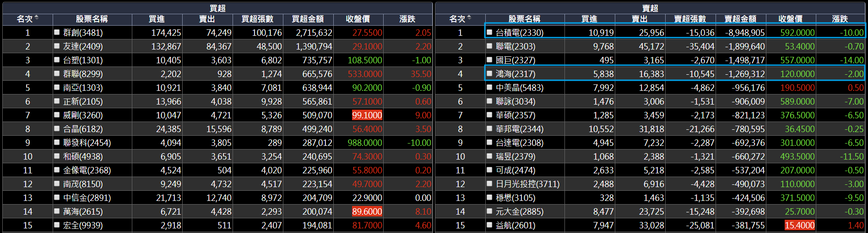
Task: Check the box beside 益航(2601)
Action: (x=489, y=225)
